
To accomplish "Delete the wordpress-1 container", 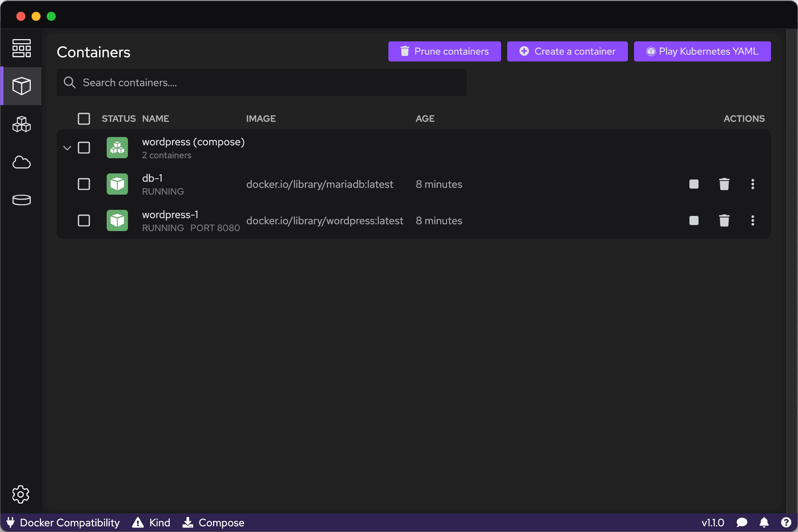I will tap(724, 220).
